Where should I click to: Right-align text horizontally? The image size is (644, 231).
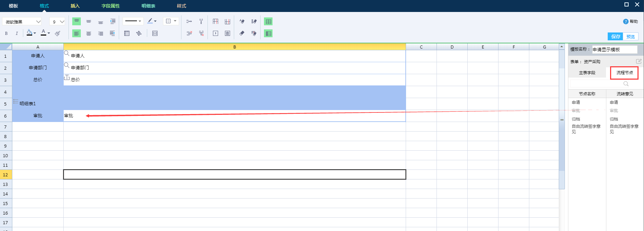coord(101,33)
